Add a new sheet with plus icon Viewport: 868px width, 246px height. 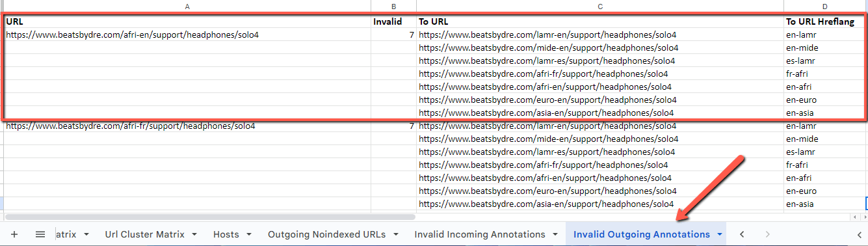coord(14,234)
